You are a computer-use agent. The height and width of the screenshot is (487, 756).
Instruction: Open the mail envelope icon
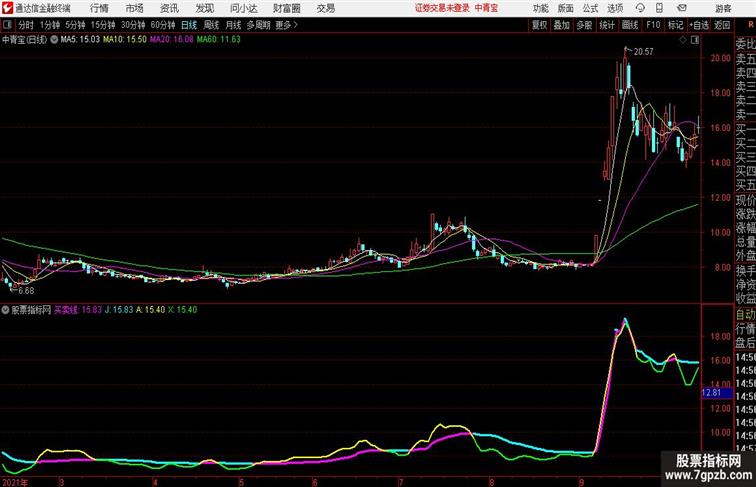click(682, 8)
